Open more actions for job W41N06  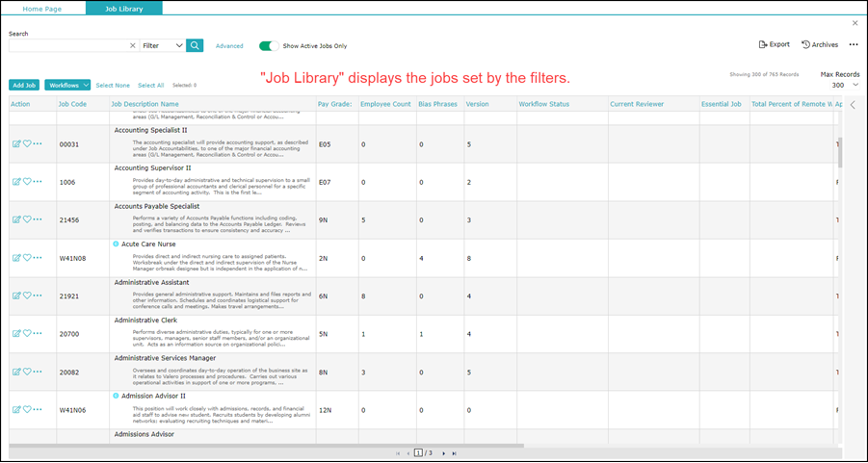click(x=37, y=409)
